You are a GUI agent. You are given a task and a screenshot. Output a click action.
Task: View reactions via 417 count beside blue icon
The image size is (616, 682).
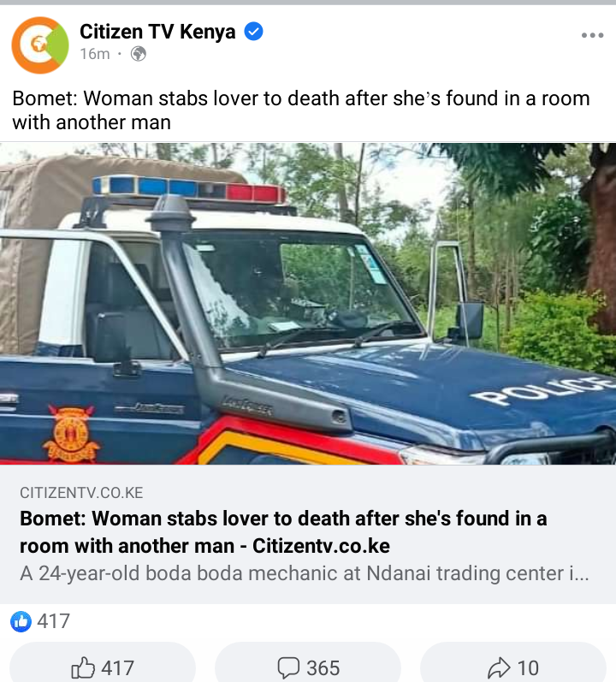(x=53, y=621)
